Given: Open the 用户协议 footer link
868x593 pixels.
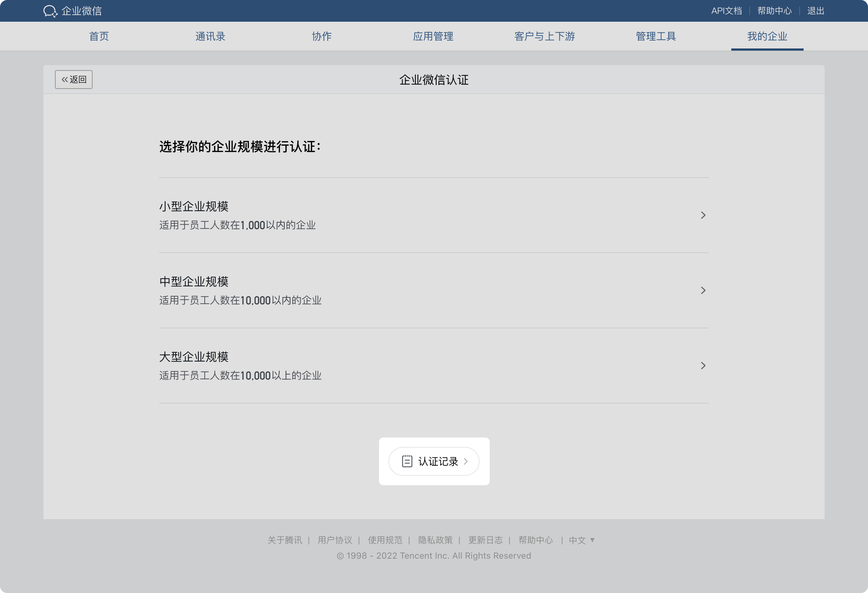Looking at the screenshot, I should 335,540.
